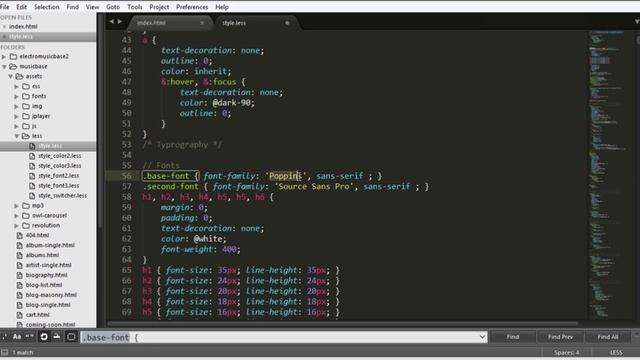
Task: Toggle side bar icon in status bar
Action: click(4, 352)
